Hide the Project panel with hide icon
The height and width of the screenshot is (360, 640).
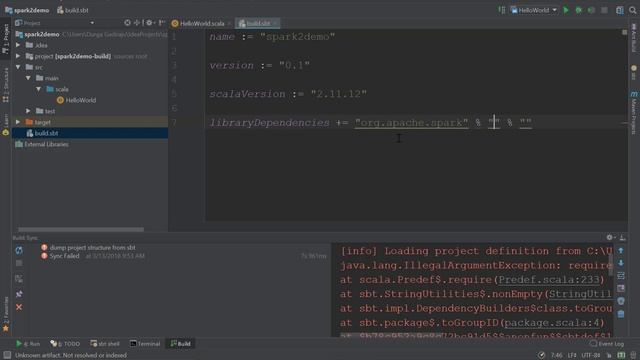[162, 23]
